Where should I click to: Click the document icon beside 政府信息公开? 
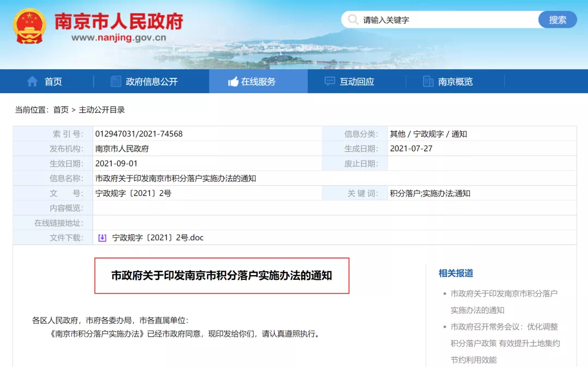[115, 82]
